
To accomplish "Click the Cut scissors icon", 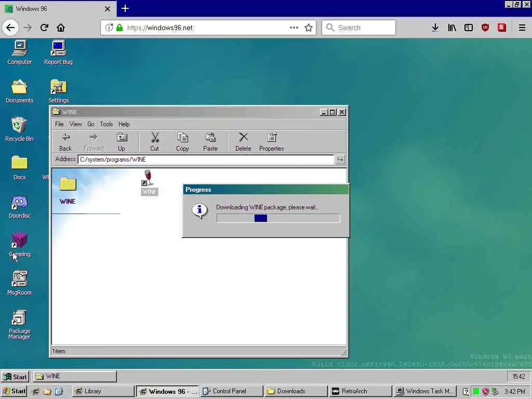I will [x=155, y=142].
